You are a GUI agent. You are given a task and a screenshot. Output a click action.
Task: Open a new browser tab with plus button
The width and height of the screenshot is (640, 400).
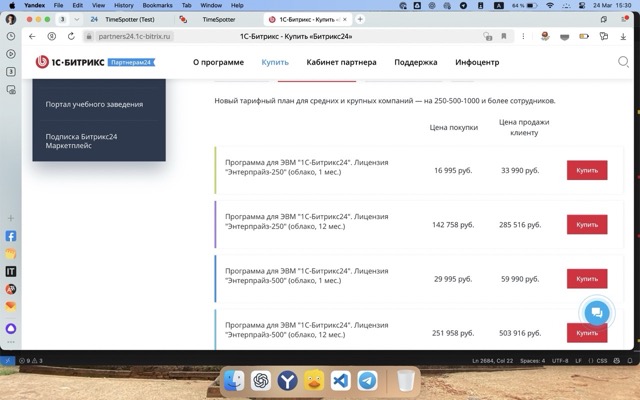pyautogui.click(x=361, y=19)
